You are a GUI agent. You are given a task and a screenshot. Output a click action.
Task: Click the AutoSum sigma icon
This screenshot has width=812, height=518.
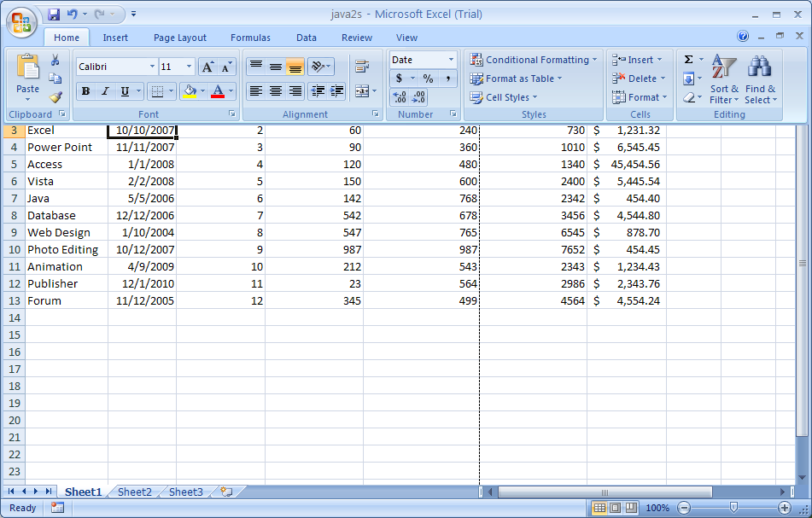(688, 60)
